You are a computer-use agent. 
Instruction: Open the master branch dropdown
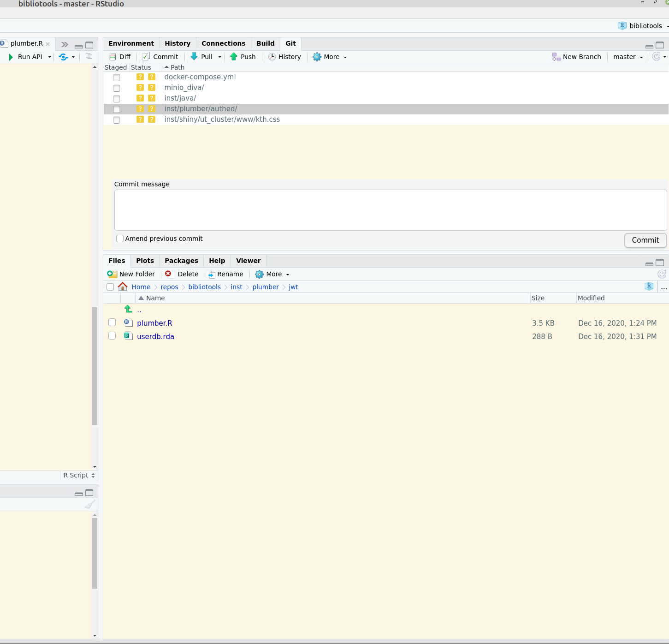pyautogui.click(x=628, y=56)
